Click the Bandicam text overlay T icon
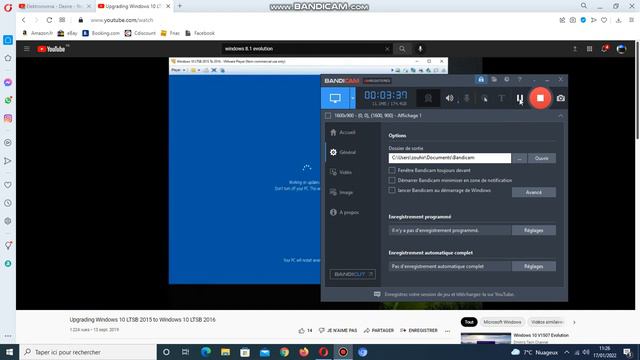 [501, 98]
